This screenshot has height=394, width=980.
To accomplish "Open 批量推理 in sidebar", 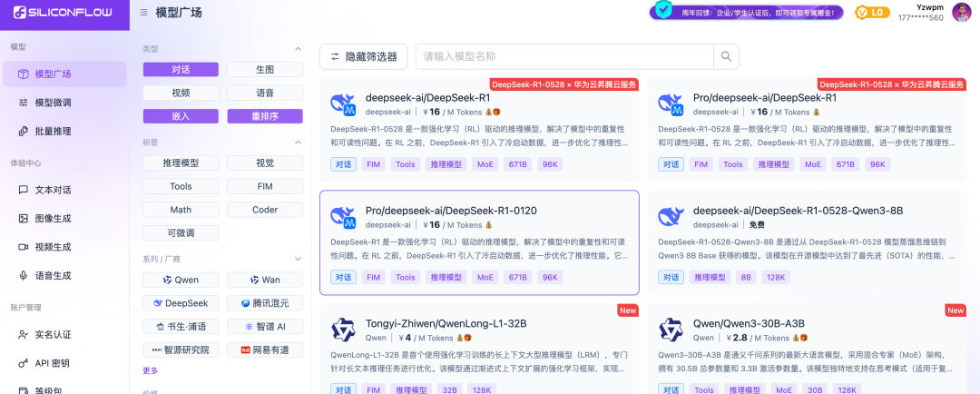I will [64, 132].
